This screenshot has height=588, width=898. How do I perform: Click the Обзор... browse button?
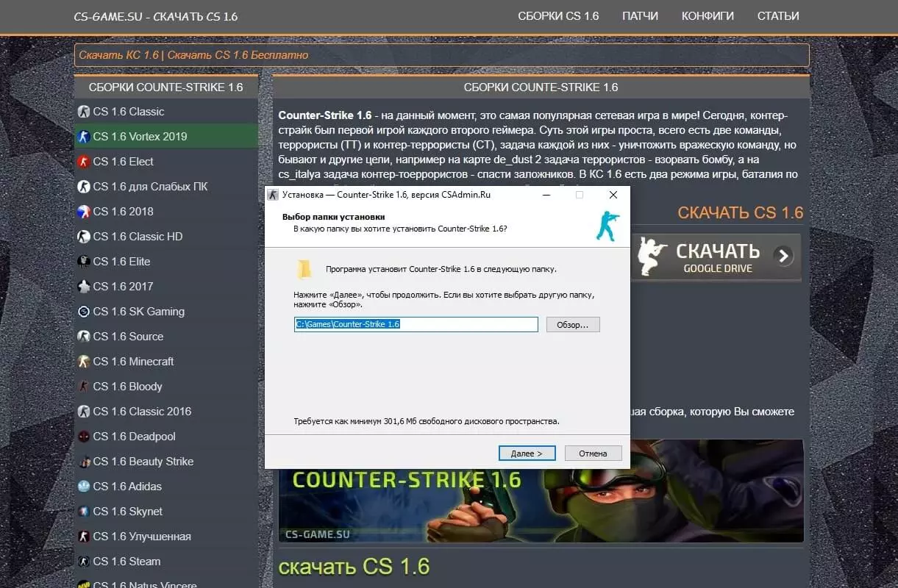point(573,324)
